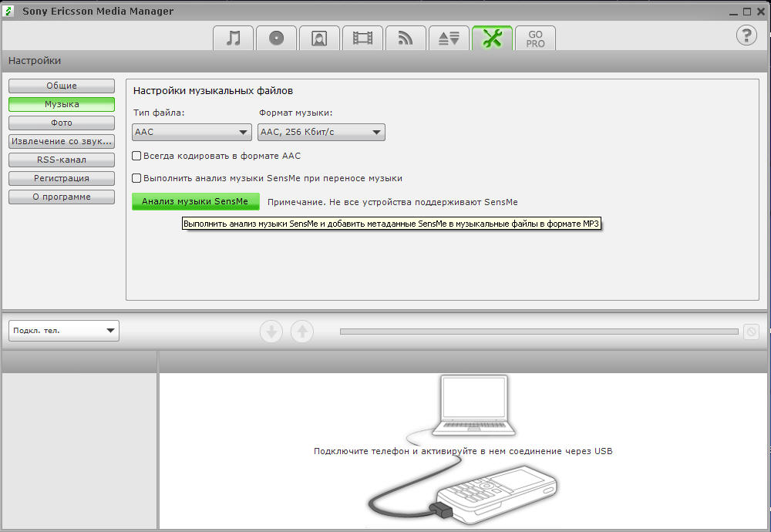
Task: Maximize the Media Manager window
Action: (747, 12)
